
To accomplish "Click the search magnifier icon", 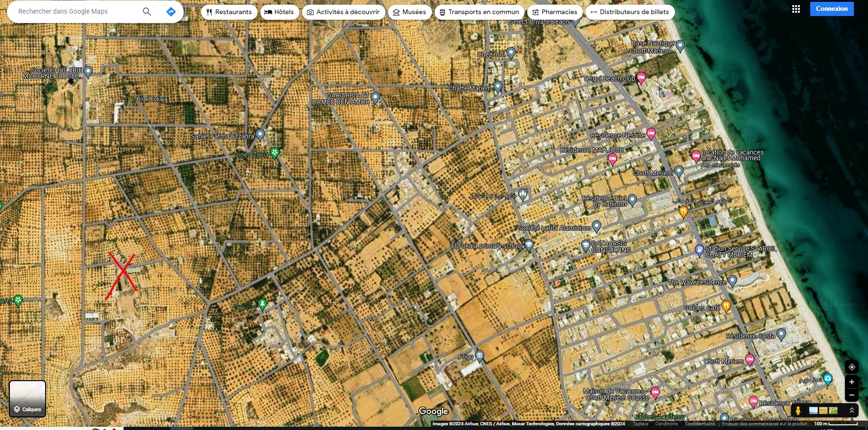I will coord(147,12).
